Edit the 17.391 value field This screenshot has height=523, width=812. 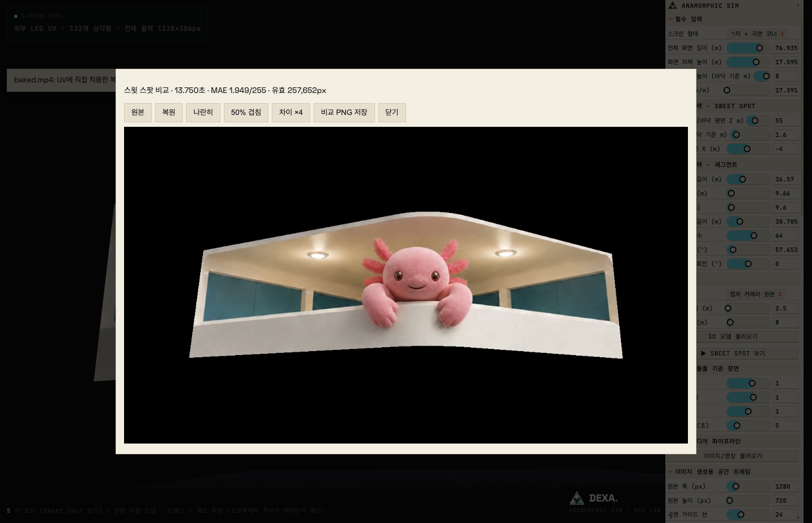(x=785, y=90)
